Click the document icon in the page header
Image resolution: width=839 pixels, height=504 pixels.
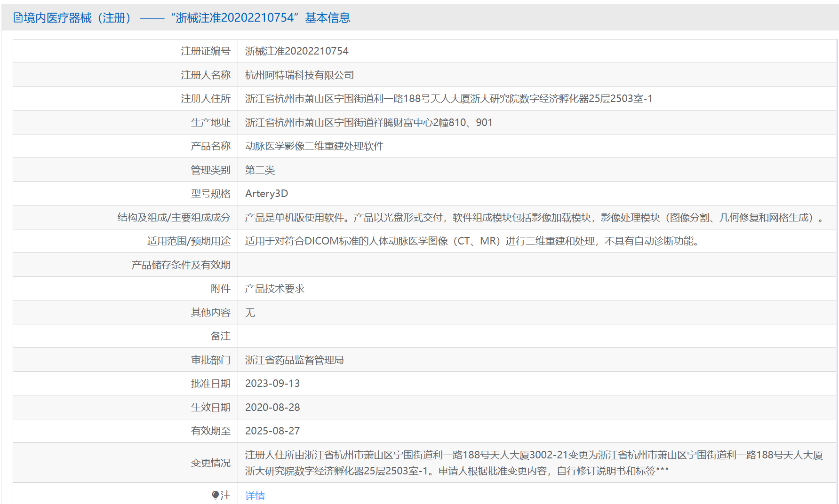coord(18,18)
